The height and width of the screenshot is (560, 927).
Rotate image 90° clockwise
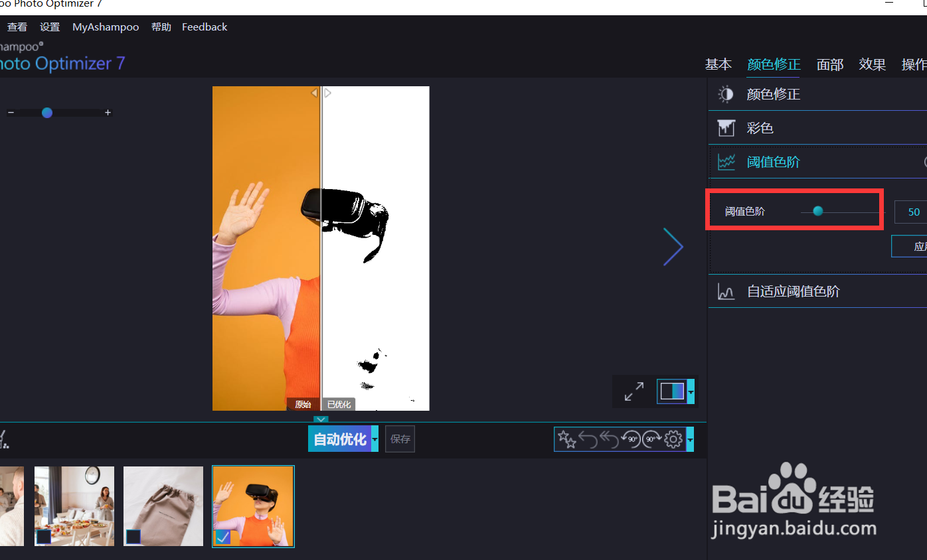[x=651, y=439]
